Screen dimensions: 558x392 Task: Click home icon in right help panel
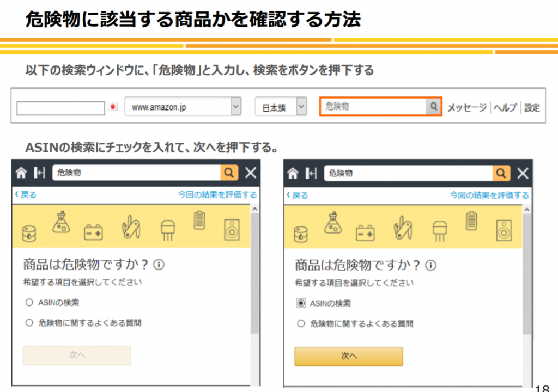click(x=293, y=173)
